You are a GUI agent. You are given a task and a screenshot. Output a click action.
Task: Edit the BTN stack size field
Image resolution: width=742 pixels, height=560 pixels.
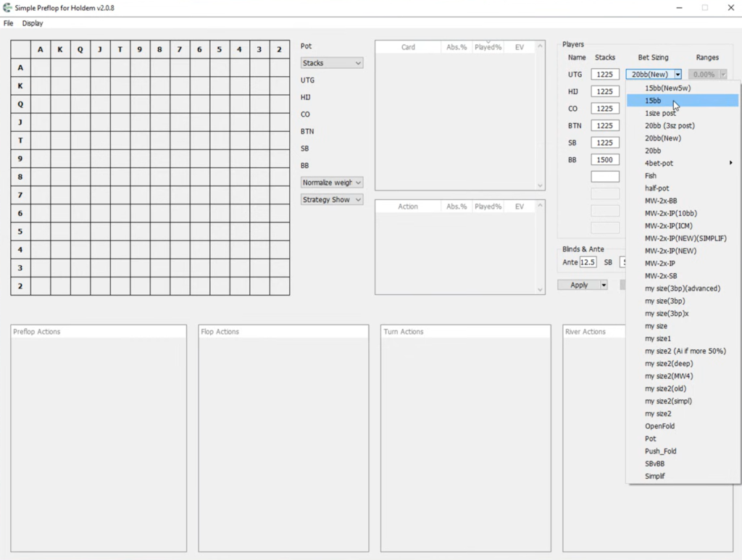605,125
